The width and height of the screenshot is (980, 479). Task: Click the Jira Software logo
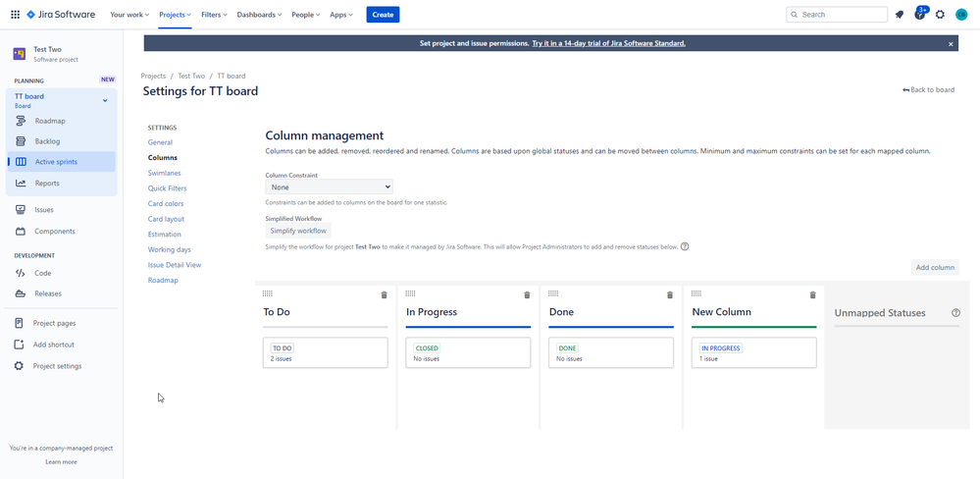[x=61, y=15]
